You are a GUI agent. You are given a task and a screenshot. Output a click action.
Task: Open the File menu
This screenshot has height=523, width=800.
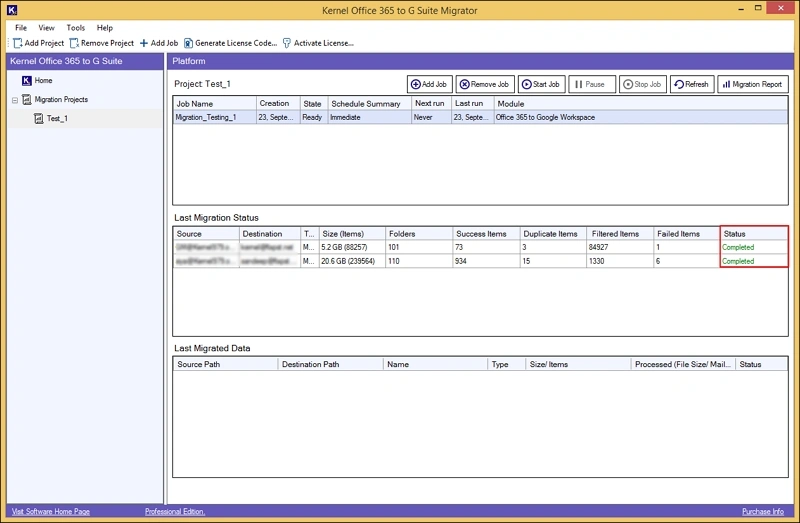click(21, 28)
